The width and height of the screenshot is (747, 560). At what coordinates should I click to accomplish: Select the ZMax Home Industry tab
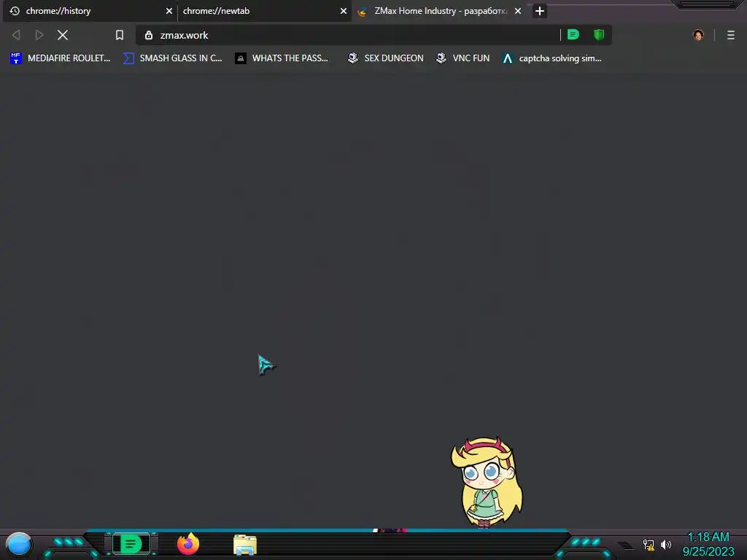tap(440, 11)
